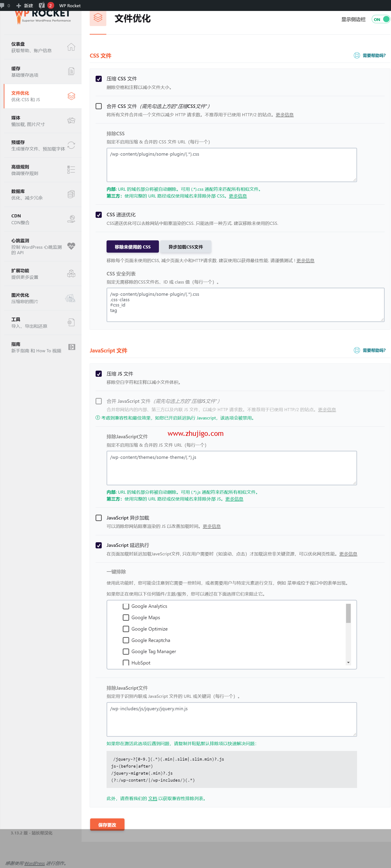Check the Google Recaptcha exclusion
This screenshot has width=391, height=868.
point(126,640)
